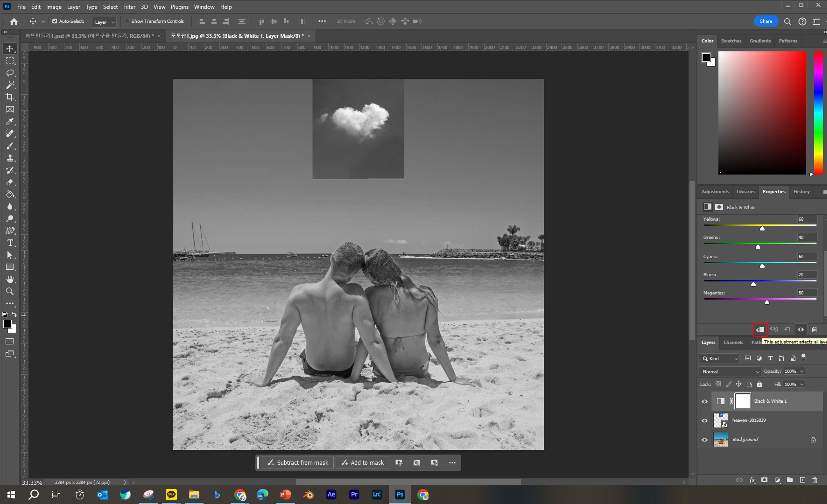Image resolution: width=827 pixels, height=504 pixels.
Task: Select the Hand tool
Action: (x=10, y=279)
